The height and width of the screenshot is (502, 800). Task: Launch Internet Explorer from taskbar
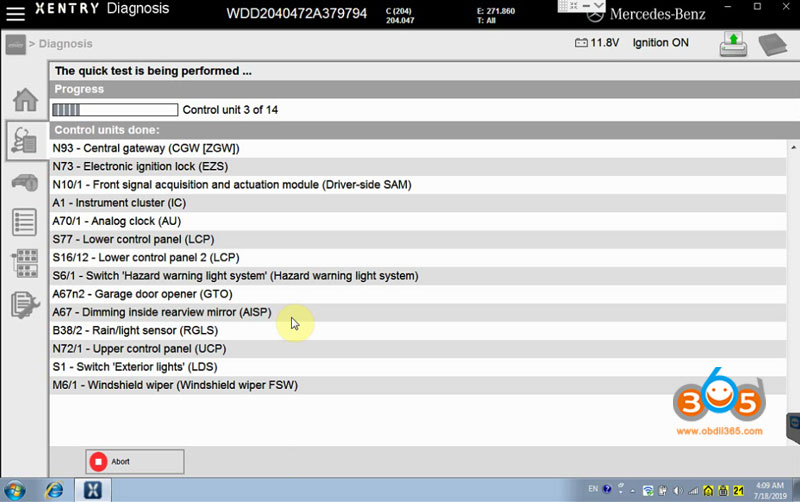[x=54, y=491]
